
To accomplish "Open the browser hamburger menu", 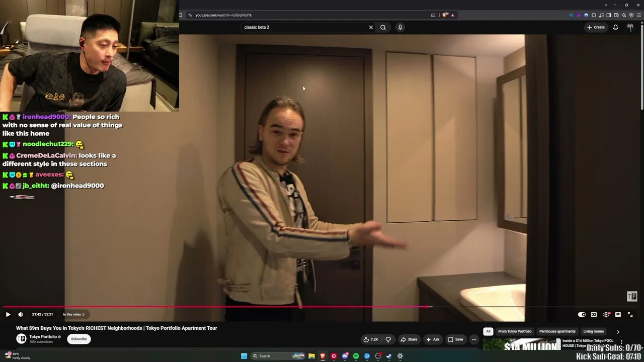I will [x=639, y=15].
